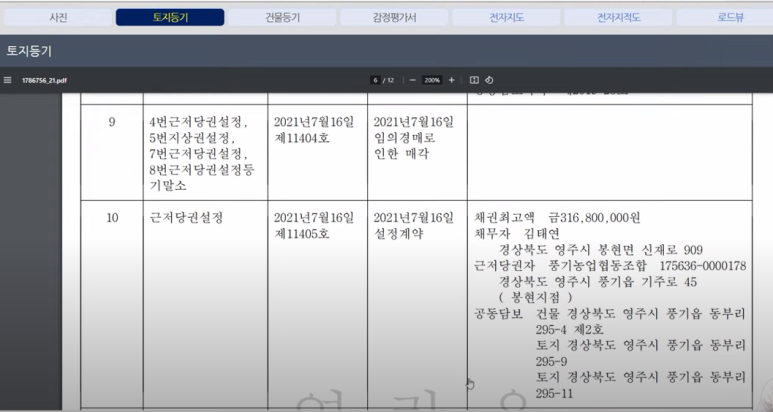Viewport: 773px width, 412px height.
Task: Click the 295-11 land lot number
Action: (554, 393)
